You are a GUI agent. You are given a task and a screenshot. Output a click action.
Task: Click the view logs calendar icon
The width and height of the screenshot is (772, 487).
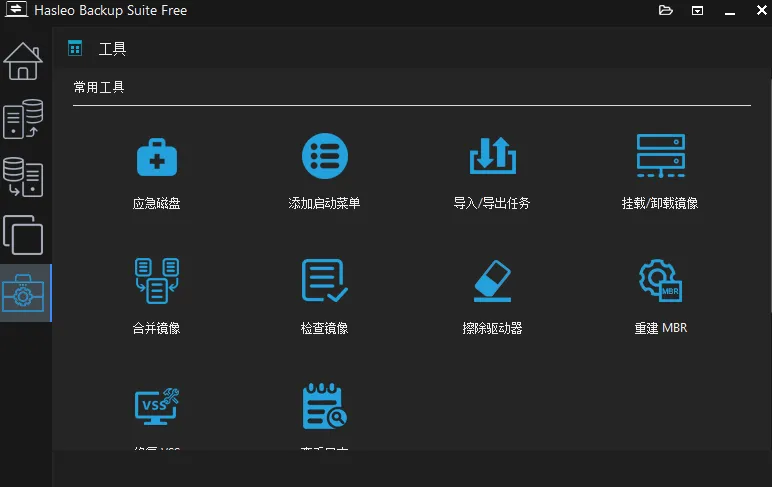[x=324, y=406]
